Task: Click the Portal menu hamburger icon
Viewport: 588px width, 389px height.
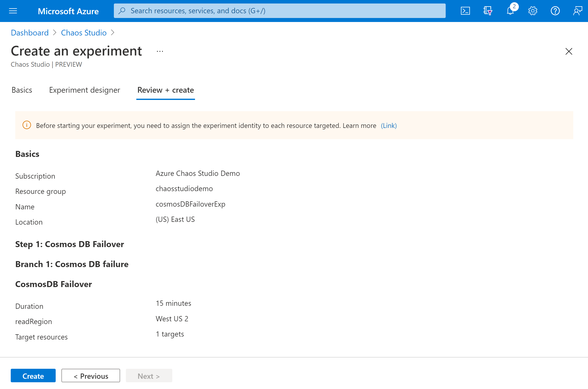Action: tap(13, 10)
